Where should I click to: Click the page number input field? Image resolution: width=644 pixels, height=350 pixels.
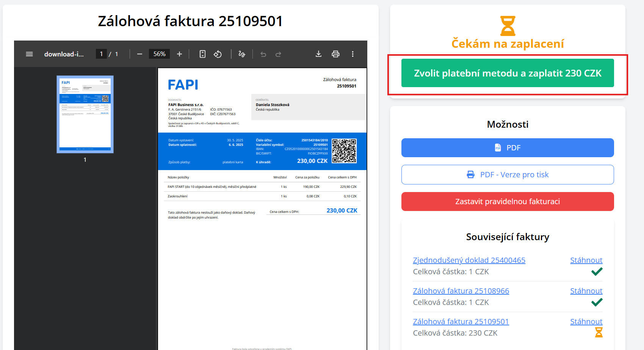(101, 54)
